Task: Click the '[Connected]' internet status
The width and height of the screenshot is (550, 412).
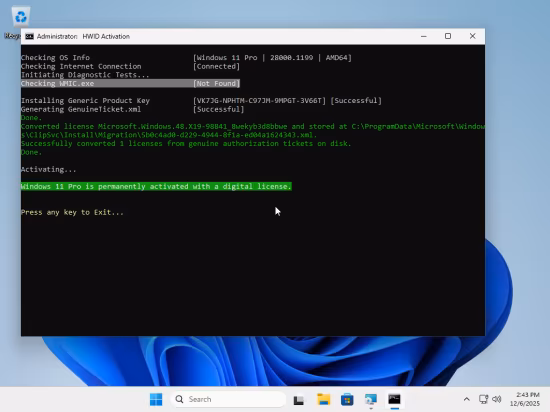Action: pos(216,66)
